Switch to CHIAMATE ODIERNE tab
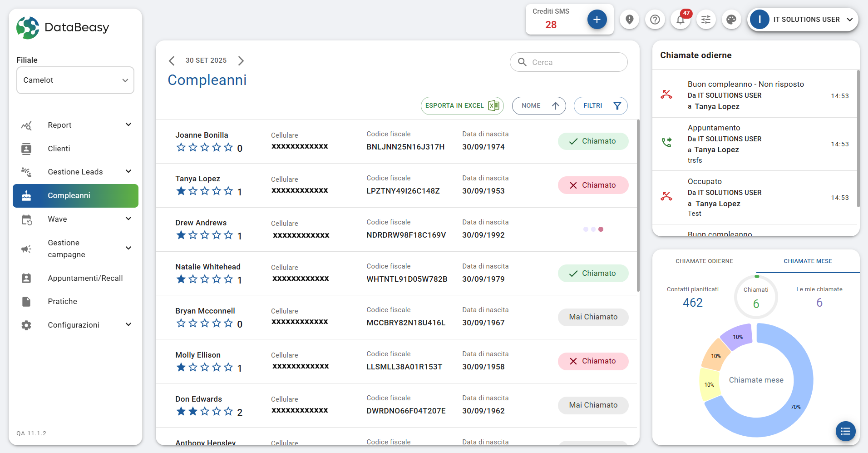Image resolution: width=868 pixels, height=453 pixels. 704,261
